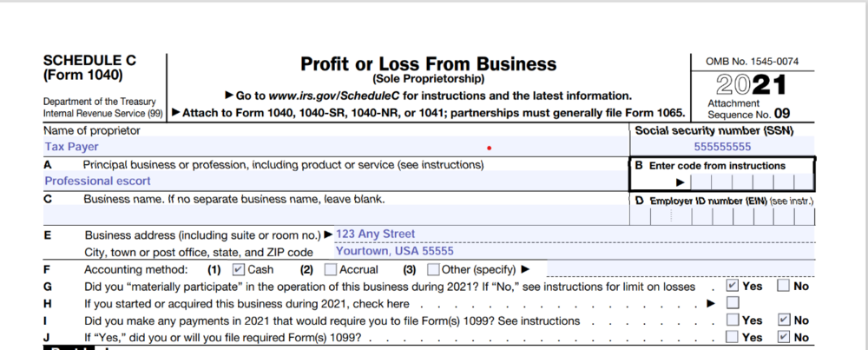
Task: Toggle Yes for materially participate question
Action: (733, 286)
